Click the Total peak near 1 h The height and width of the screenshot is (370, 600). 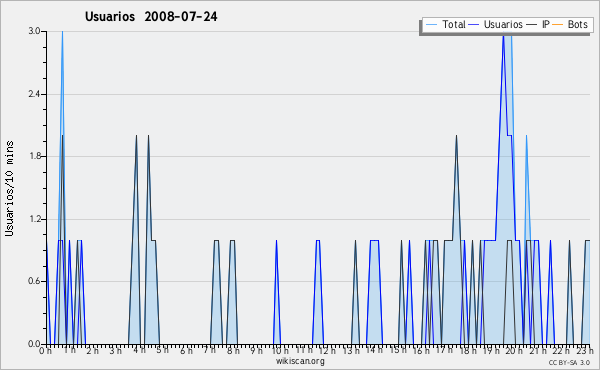click(x=62, y=32)
